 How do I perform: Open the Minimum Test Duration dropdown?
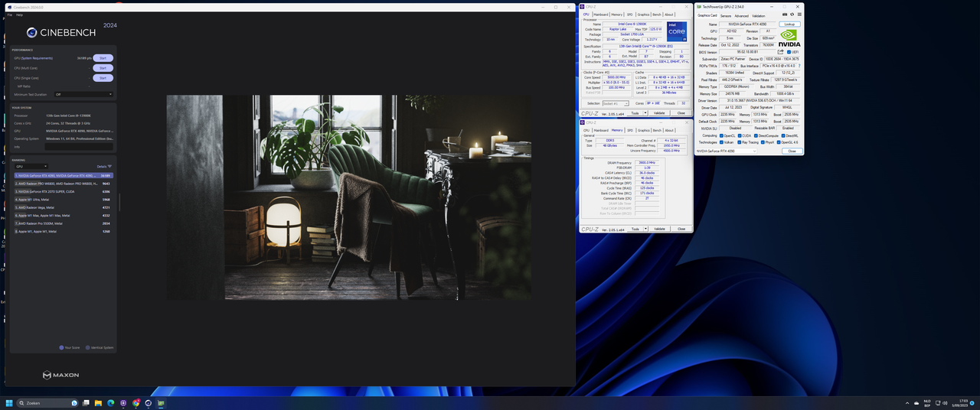83,95
